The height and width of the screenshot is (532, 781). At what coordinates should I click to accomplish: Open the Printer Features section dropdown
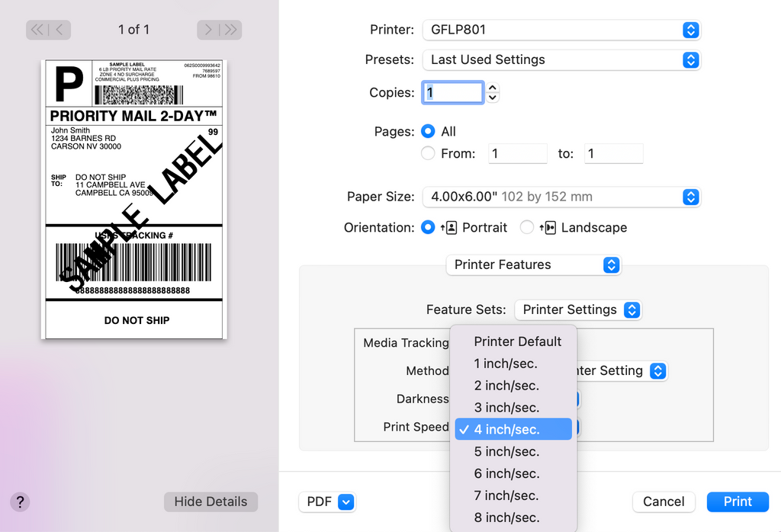[533, 264]
